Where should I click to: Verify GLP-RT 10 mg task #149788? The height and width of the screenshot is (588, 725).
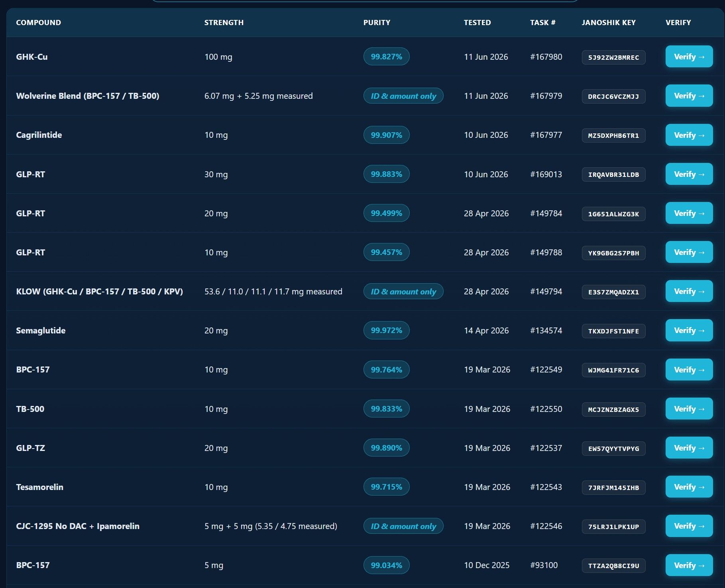coord(689,252)
